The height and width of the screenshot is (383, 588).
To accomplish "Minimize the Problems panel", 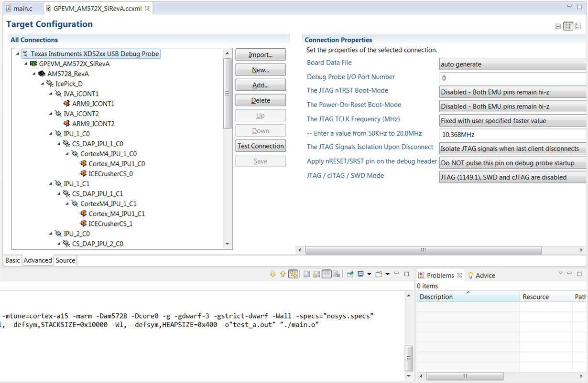I will pos(570,274).
